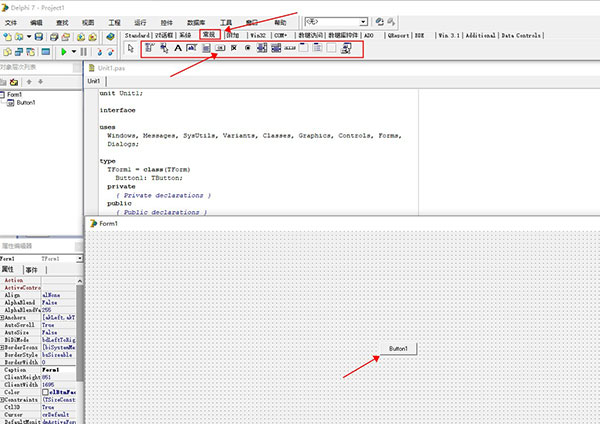Image resolution: width=600 pixels, height=424 pixels.
Task: Click the Save icon in the toolbar
Action: point(39,36)
